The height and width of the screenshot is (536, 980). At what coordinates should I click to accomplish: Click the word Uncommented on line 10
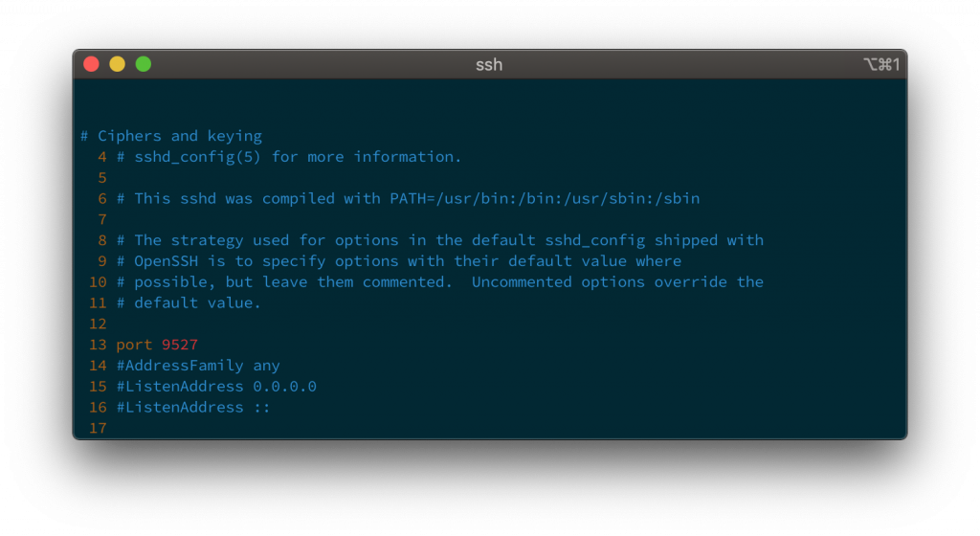point(522,281)
